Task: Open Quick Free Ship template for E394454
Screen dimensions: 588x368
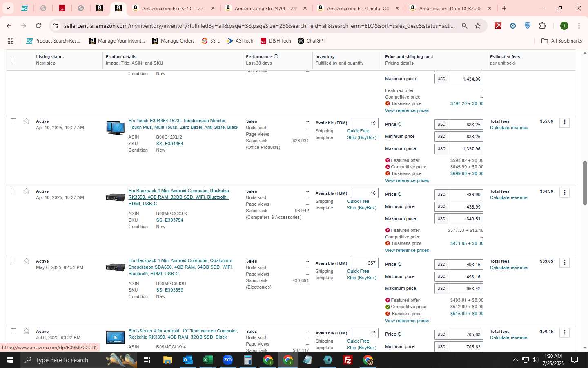Action: [361, 134]
